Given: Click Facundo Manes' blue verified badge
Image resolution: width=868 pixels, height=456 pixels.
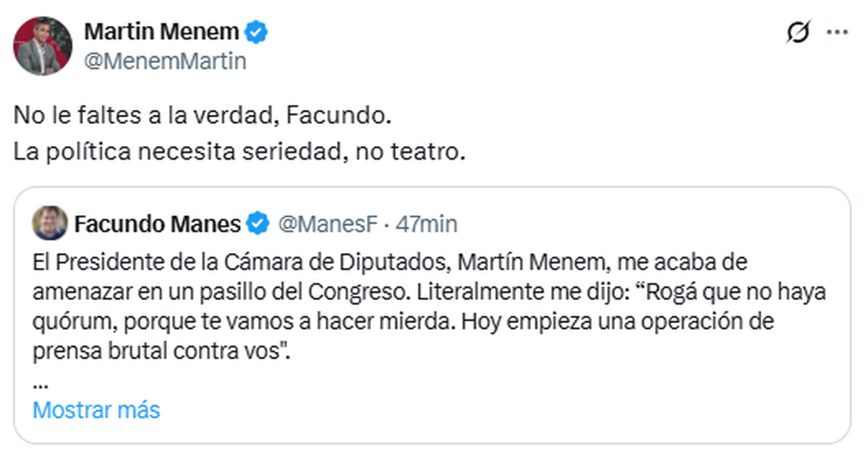Looking at the screenshot, I should (x=259, y=225).
